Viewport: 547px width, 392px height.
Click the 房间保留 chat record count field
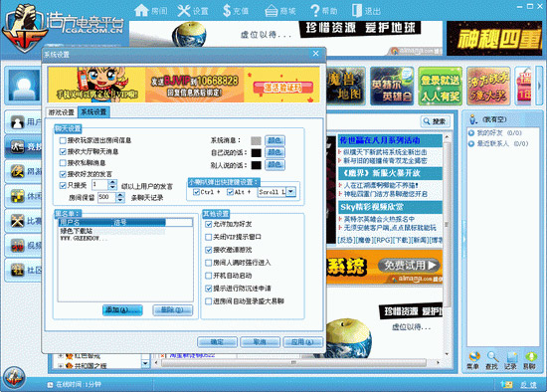point(106,197)
